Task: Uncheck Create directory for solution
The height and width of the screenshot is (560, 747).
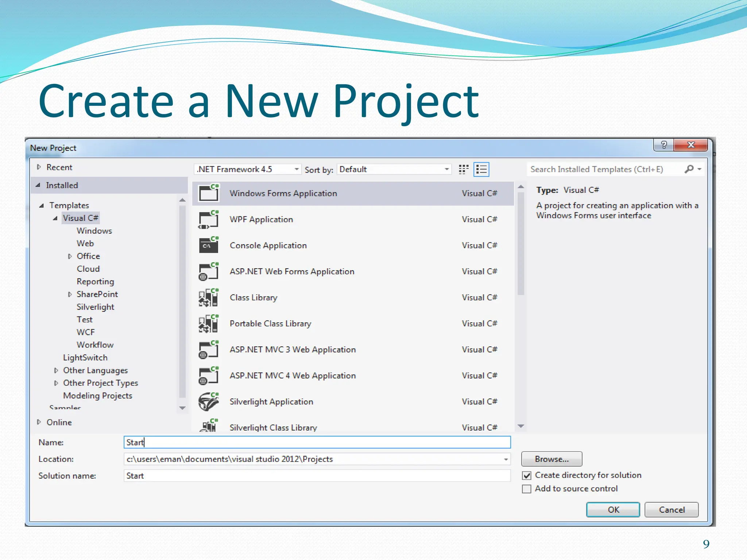Action: tap(527, 475)
